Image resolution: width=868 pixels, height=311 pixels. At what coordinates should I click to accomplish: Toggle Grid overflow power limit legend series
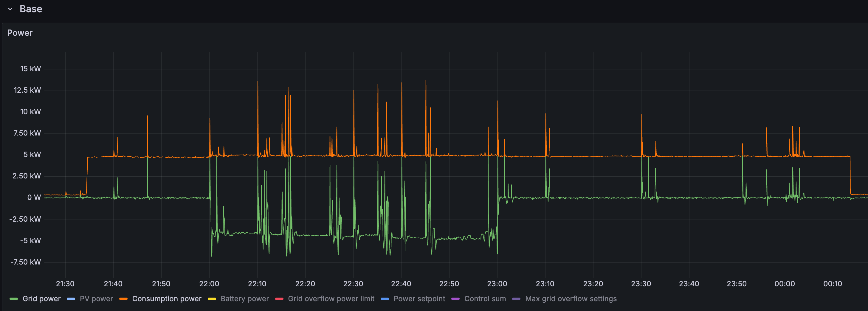point(331,298)
